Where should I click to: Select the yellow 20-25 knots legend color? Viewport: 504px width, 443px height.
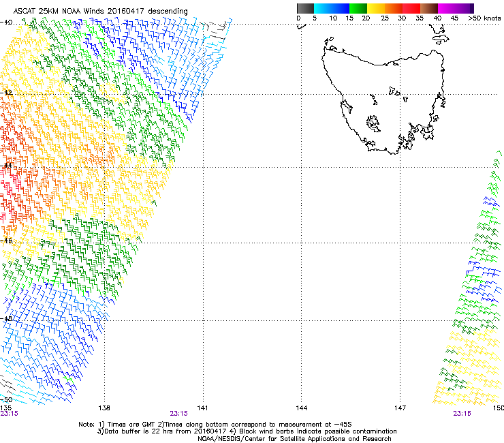tap(375, 8)
